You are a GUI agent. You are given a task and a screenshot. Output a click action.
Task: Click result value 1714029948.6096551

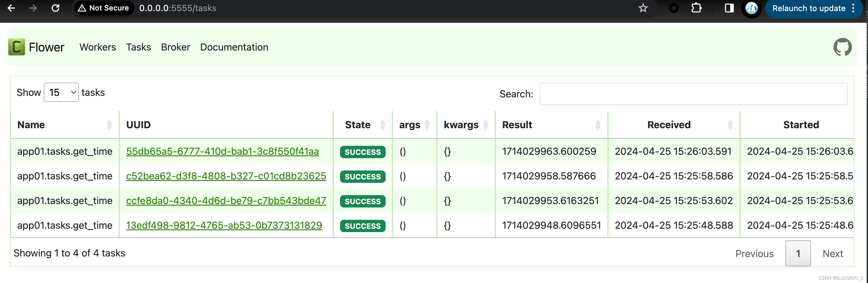552,225
